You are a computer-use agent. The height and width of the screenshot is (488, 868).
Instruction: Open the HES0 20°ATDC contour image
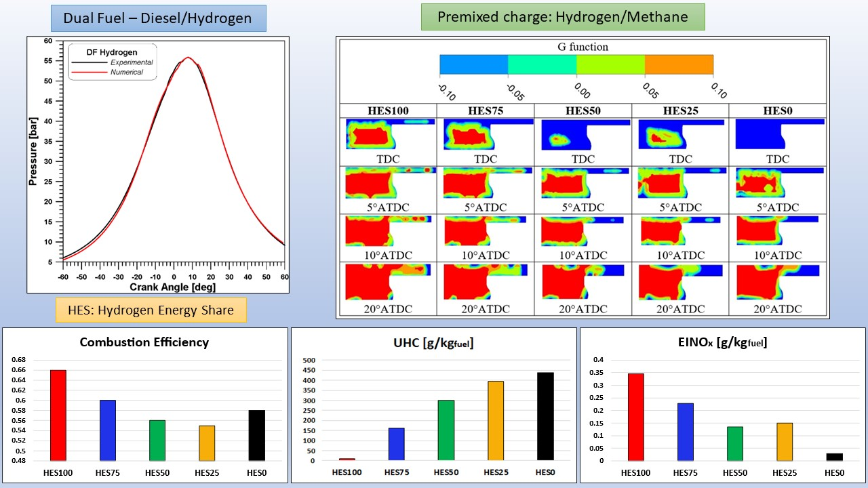click(778, 282)
